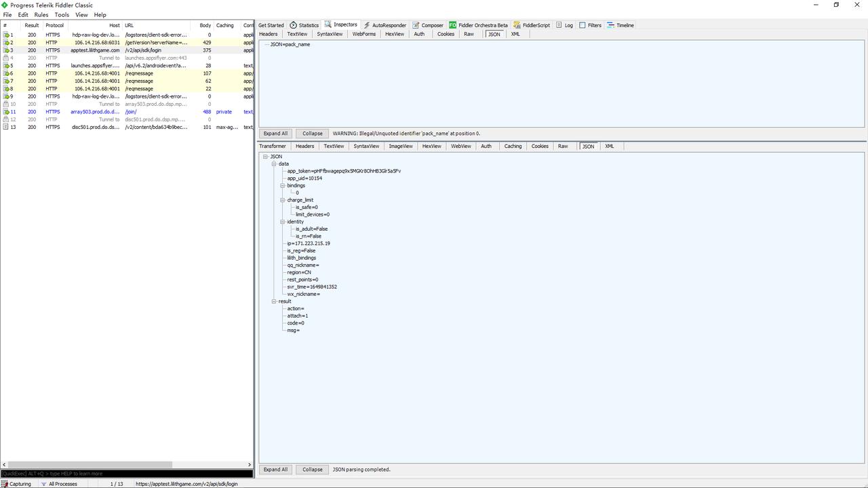Switch to the Filters tab
868x488 pixels.
590,25
